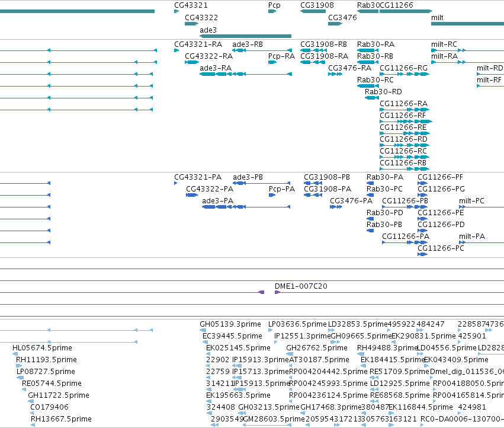Select the CG43322 gene label

point(201,17)
